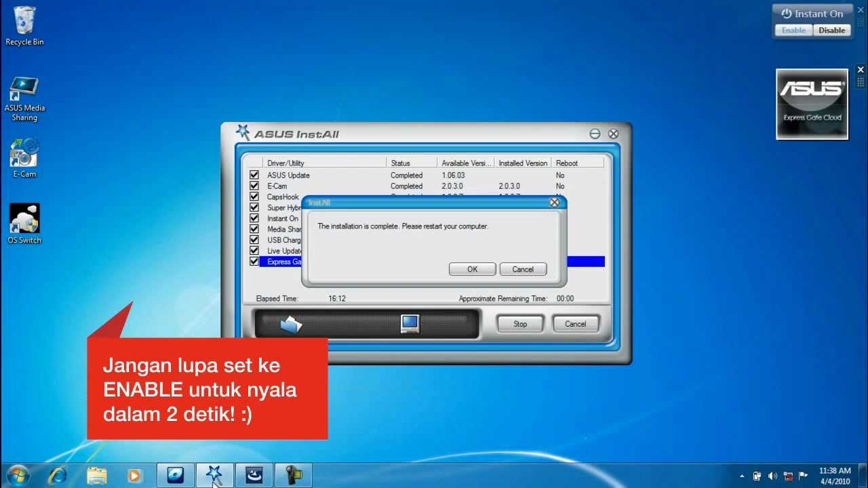Launch the E-Cam desktop shortcut
The height and width of the screenshot is (488, 868).
[x=24, y=158]
